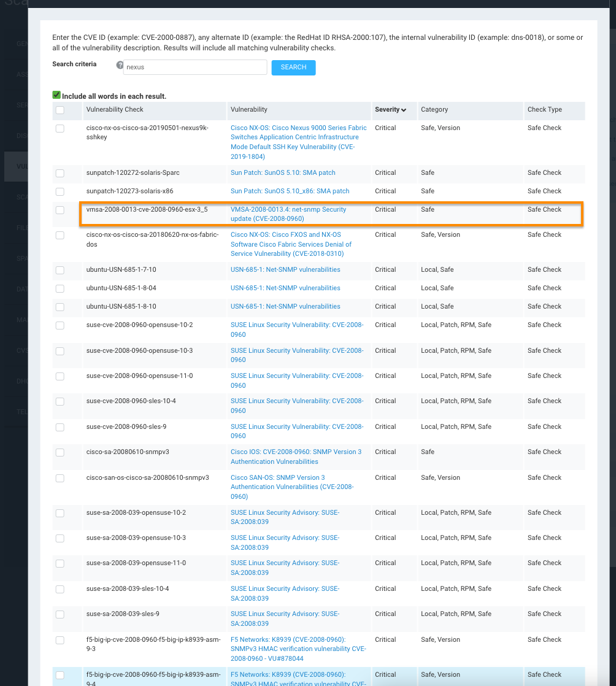This screenshot has height=686, width=616.
Task: Click the help icon beside Search criteria
Action: [120, 65]
